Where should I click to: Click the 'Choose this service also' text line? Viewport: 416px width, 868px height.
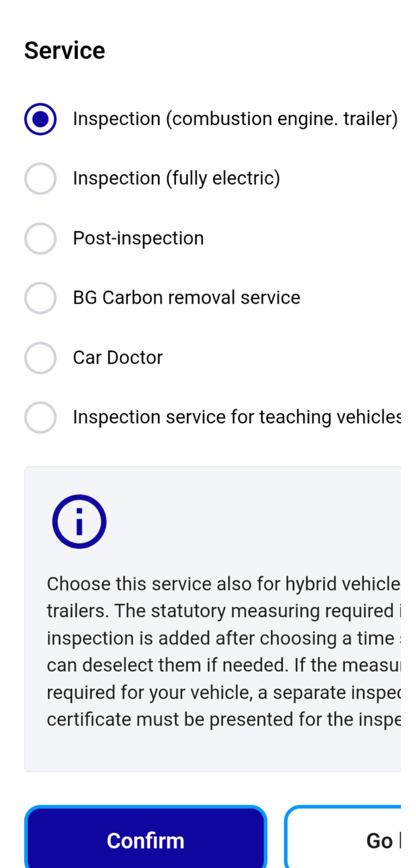[223, 584]
